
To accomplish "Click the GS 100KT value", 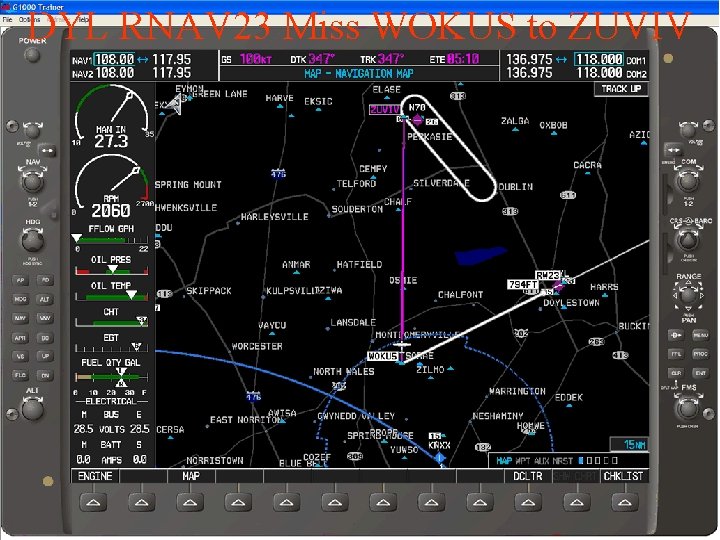I will (x=256, y=59).
